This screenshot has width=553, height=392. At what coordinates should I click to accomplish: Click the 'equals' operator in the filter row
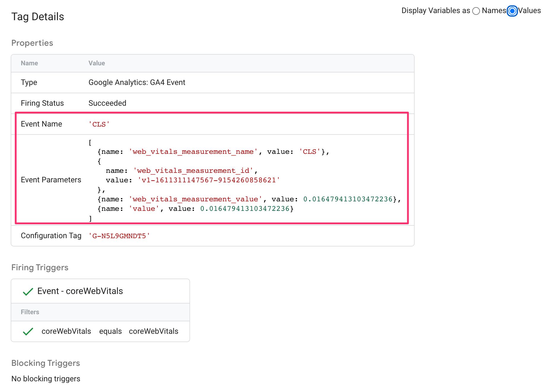[x=110, y=331]
